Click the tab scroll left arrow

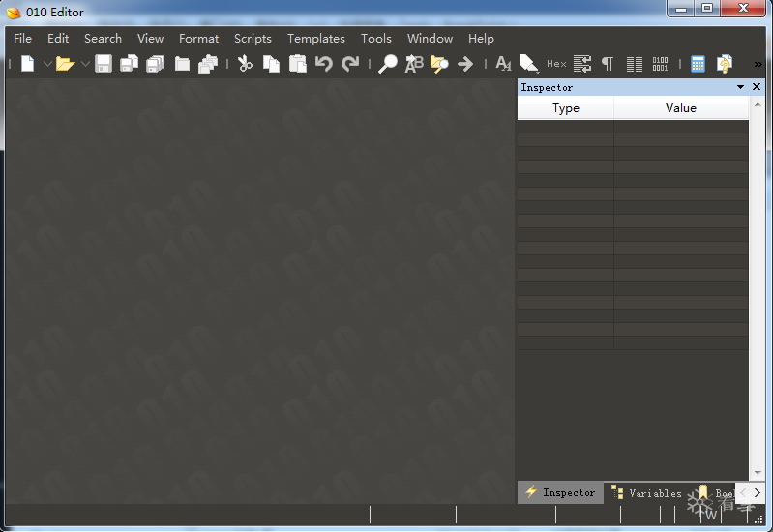pos(743,493)
